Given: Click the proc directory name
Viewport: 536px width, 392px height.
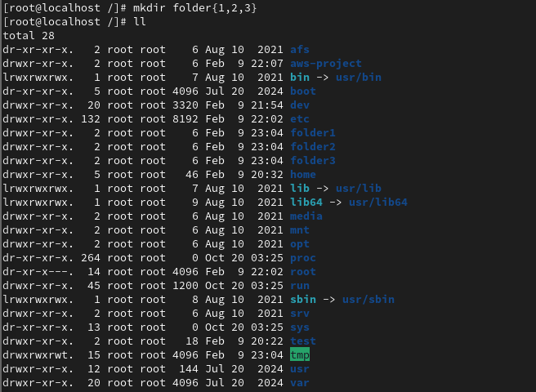Looking at the screenshot, I should (303, 258).
